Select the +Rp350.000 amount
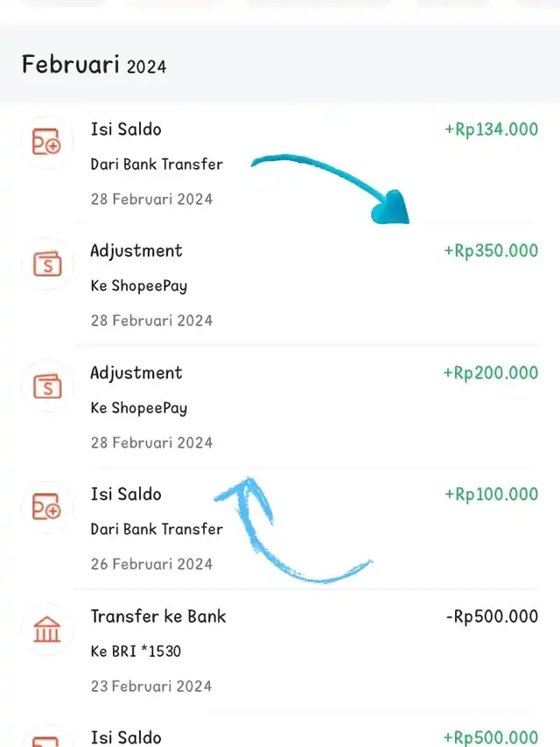The image size is (560, 747). tap(491, 250)
